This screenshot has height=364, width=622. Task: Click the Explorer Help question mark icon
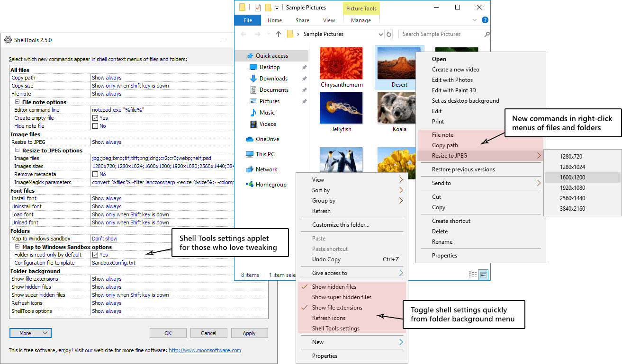point(484,20)
